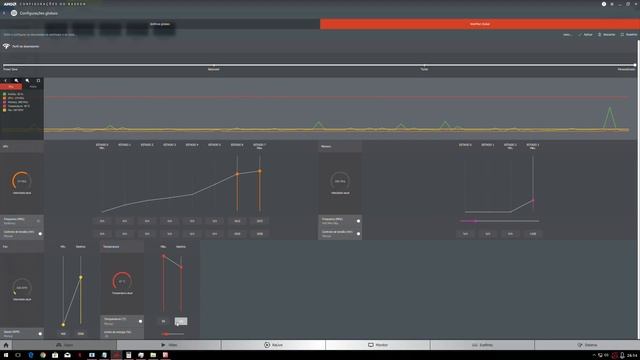Screen dimensions: 640x360
Task: Click the pink point on the memory curve
Action: pos(533,200)
